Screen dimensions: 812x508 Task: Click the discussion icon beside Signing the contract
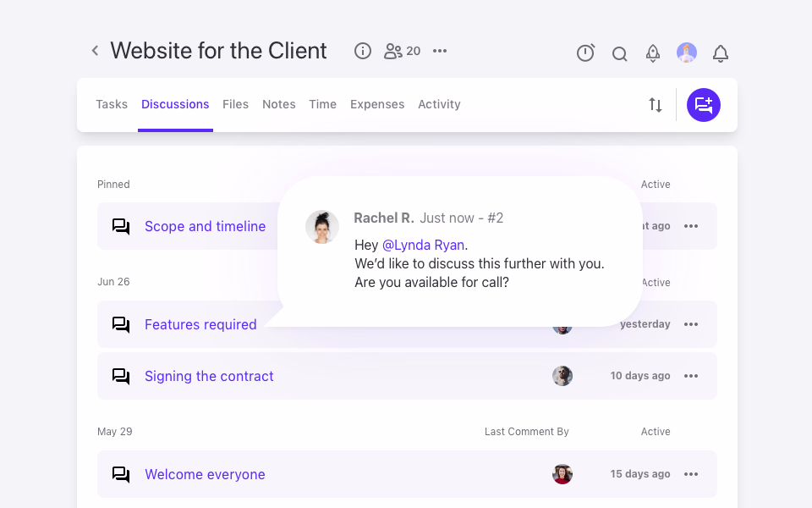click(x=121, y=376)
